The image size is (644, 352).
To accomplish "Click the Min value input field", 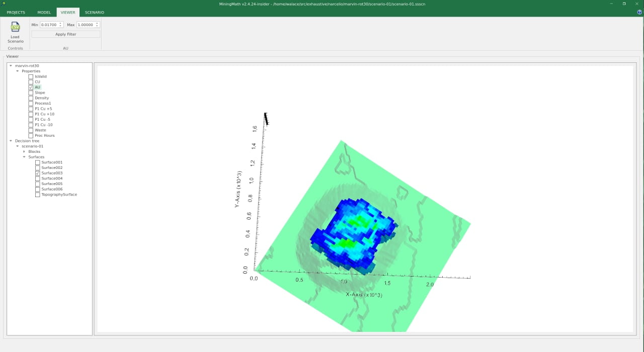I will click(x=49, y=25).
